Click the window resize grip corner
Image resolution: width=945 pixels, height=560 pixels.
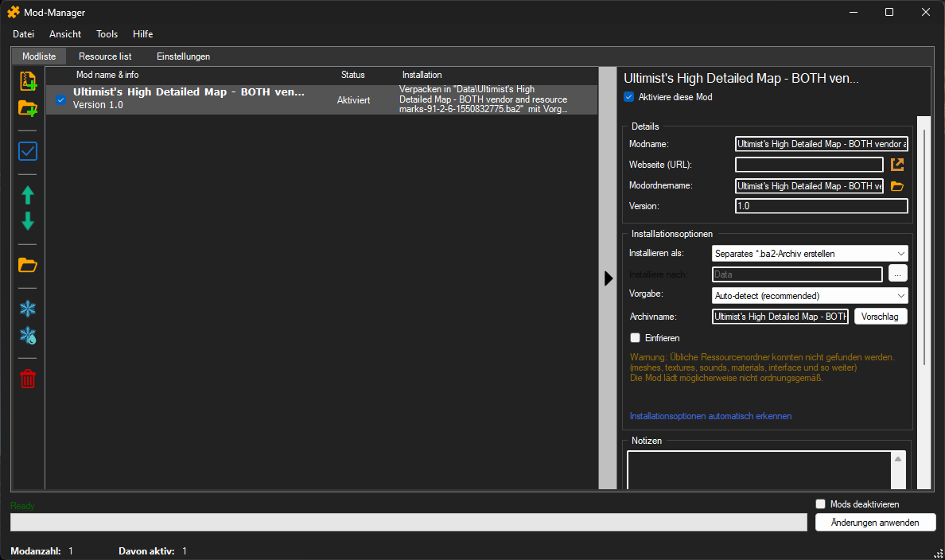(939, 554)
